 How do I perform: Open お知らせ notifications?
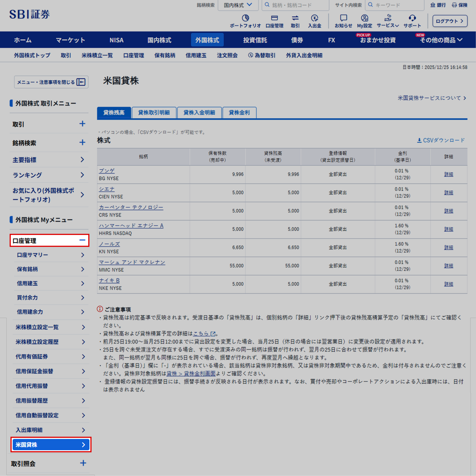(343, 21)
